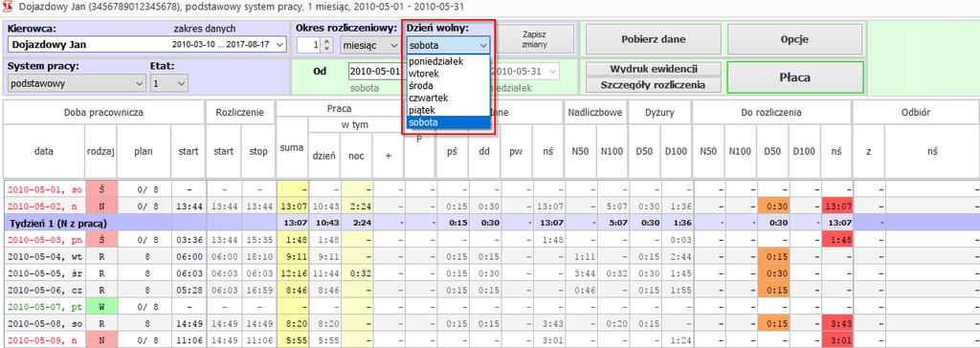The width and height of the screenshot is (980, 348).
Task: Select the 2010-05-06, cz date cell
Action: coord(44,290)
